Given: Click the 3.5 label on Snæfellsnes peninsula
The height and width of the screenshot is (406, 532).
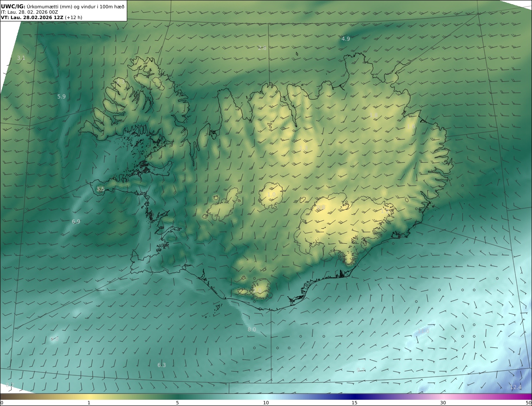Looking at the screenshot, I should [x=101, y=189].
